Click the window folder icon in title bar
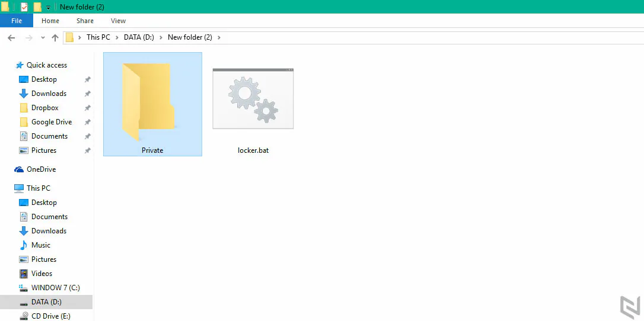The image size is (644, 321). 5,7
